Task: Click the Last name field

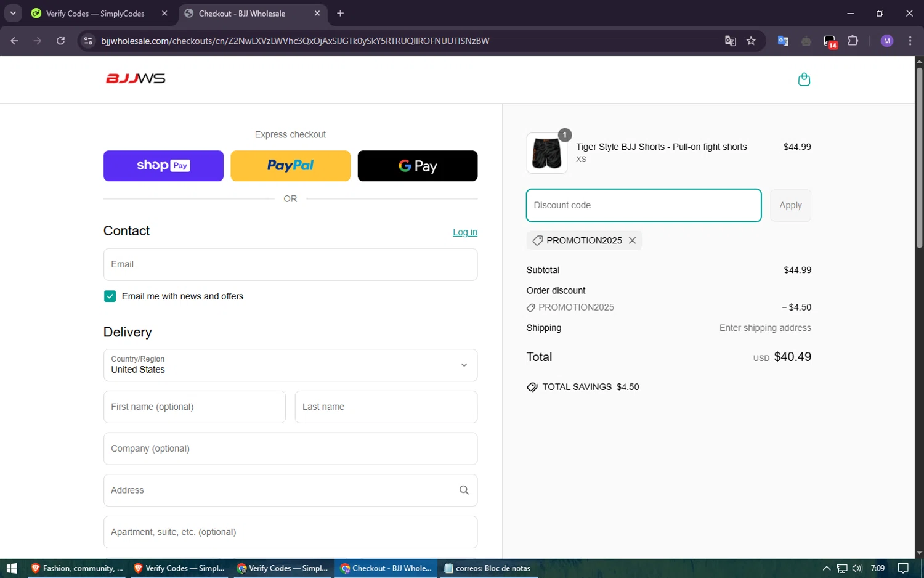Action: pyautogui.click(x=386, y=407)
